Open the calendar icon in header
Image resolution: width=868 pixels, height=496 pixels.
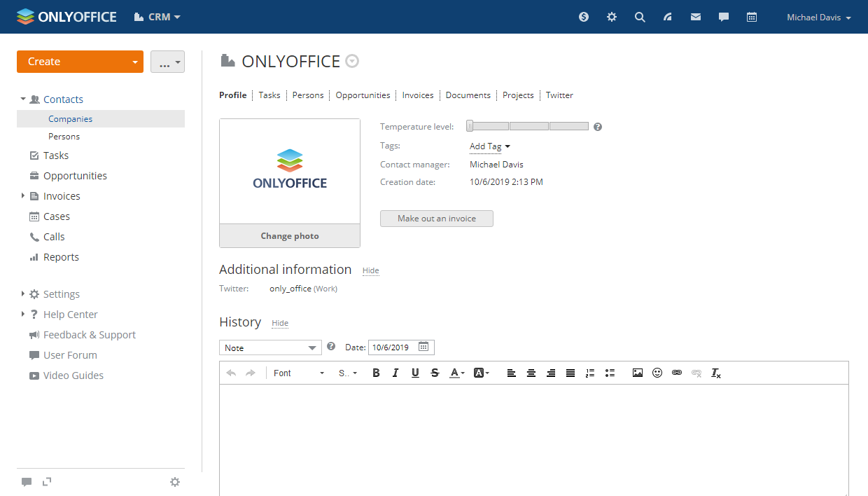click(x=752, y=17)
